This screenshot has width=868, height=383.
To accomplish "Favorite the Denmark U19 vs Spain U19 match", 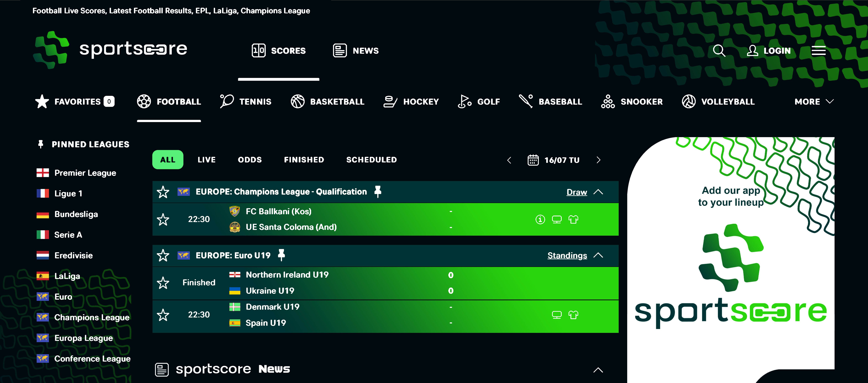I will pyautogui.click(x=163, y=315).
